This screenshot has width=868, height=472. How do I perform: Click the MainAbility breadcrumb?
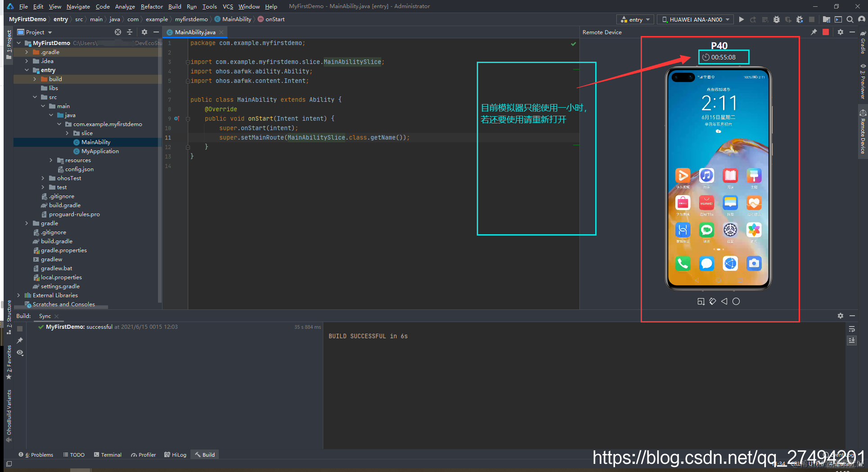point(233,19)
